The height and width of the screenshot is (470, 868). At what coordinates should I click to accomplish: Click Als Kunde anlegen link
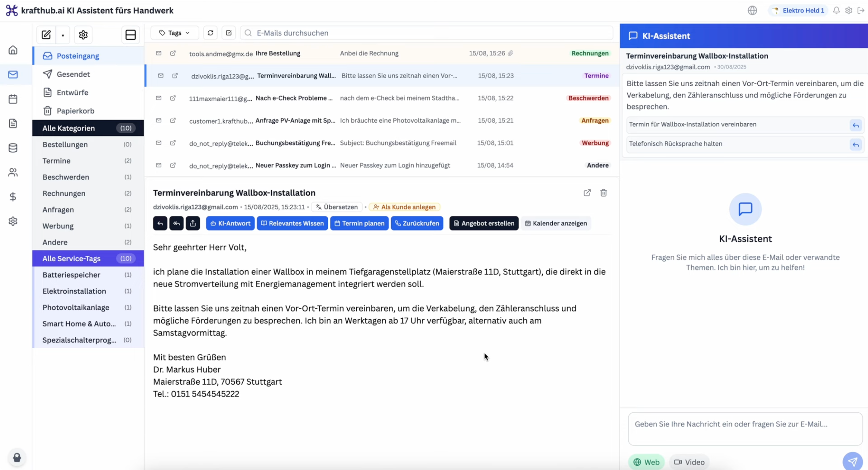pyautogui.click(x=404, y=207)
